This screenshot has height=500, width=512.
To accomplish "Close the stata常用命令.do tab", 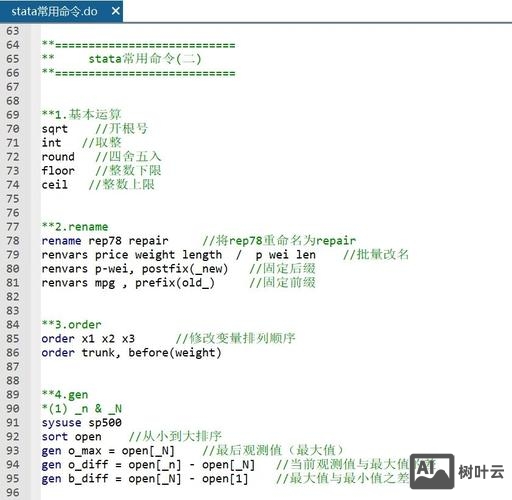I will click(116, 11).
